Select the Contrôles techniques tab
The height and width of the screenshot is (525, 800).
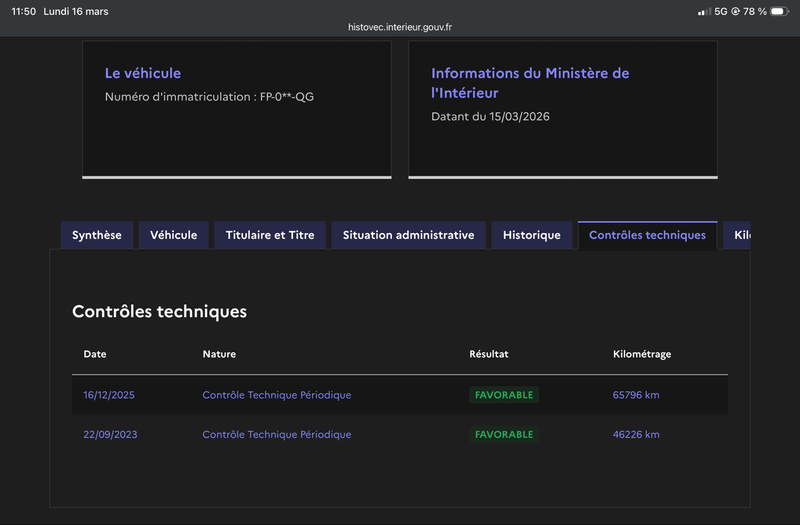[647, 235]
